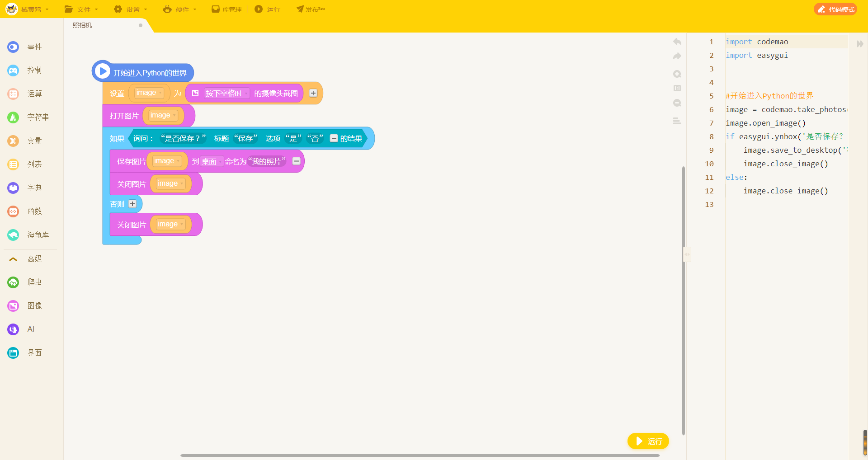Click the play icon on start block
The image size is (868, 460).
tap(103, 71)
